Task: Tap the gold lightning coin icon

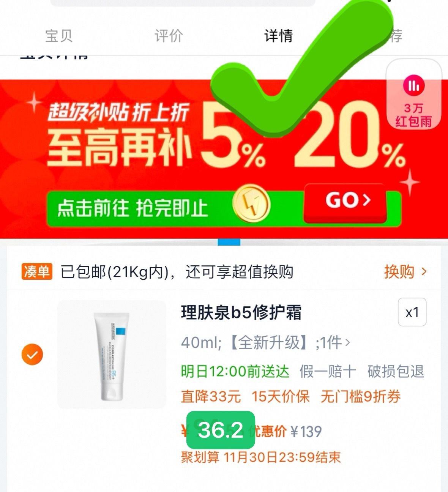Action: [251, 204]
